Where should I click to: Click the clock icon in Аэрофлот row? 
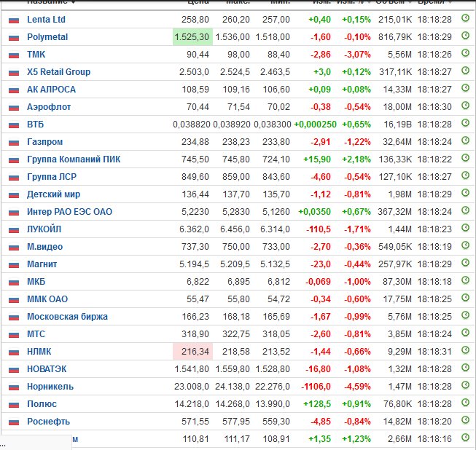point(465,106)
